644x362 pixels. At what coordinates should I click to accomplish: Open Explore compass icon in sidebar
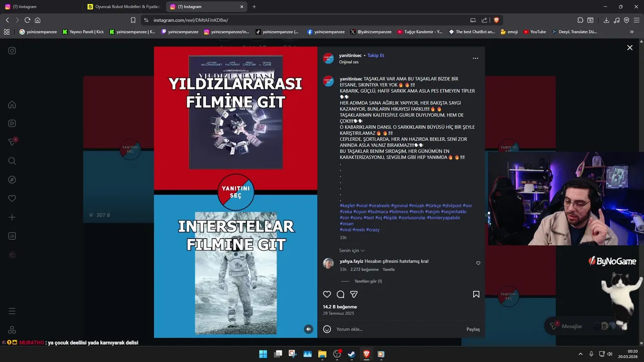coord(12,179)
